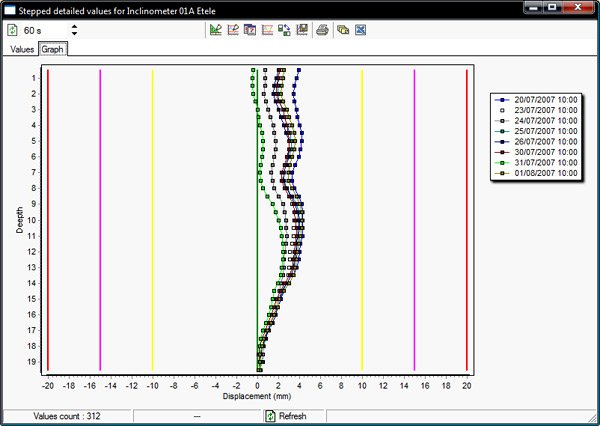
Task: Click the green chart edit icon in toolbar
Action: 216,30
